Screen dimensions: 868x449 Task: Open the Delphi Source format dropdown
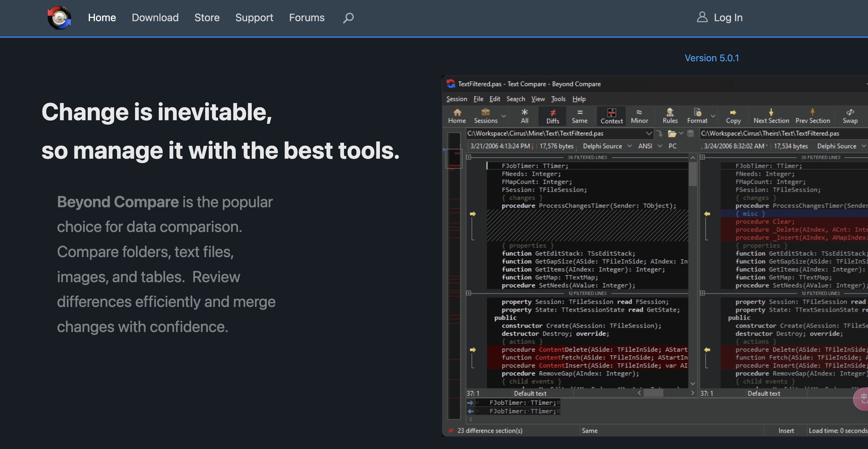click(629, 146)
